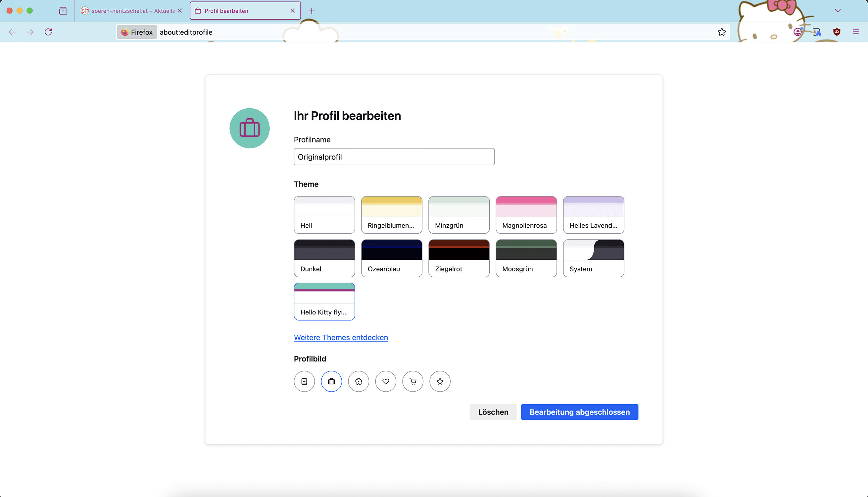Select the Hello Kitty flying theme card

pyautogui.click(x=324, y=302)
